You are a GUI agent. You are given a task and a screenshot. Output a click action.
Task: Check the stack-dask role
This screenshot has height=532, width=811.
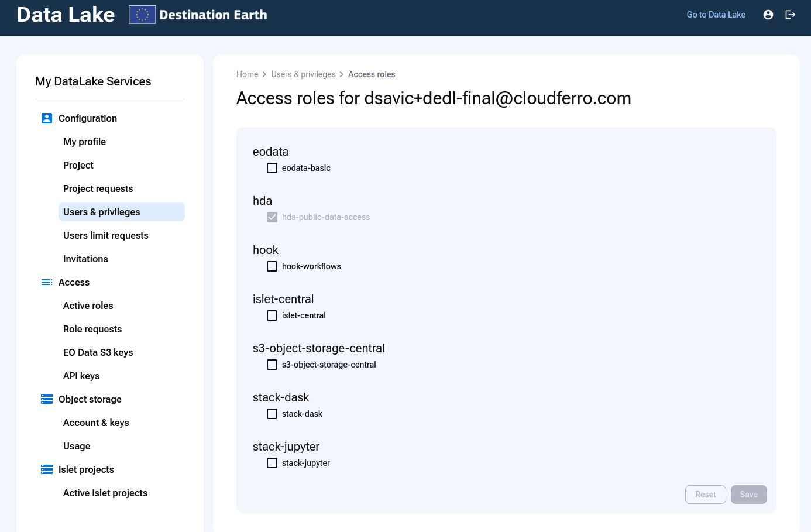click(x=272, y=414)
